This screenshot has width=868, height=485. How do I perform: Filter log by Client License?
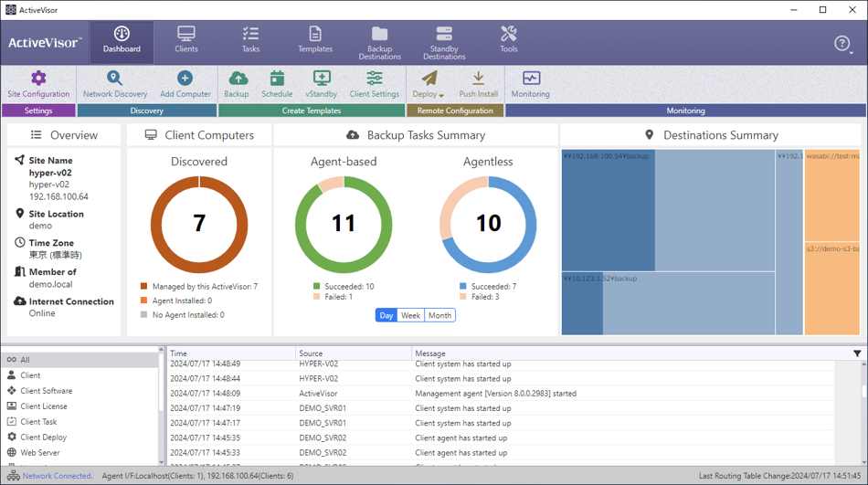click(x=80, y=406)
